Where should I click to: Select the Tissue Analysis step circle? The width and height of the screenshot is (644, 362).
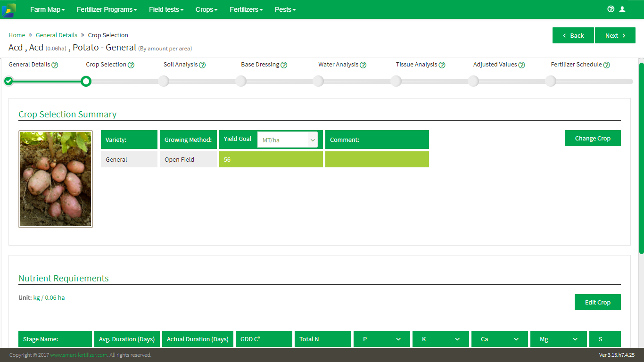396,82
